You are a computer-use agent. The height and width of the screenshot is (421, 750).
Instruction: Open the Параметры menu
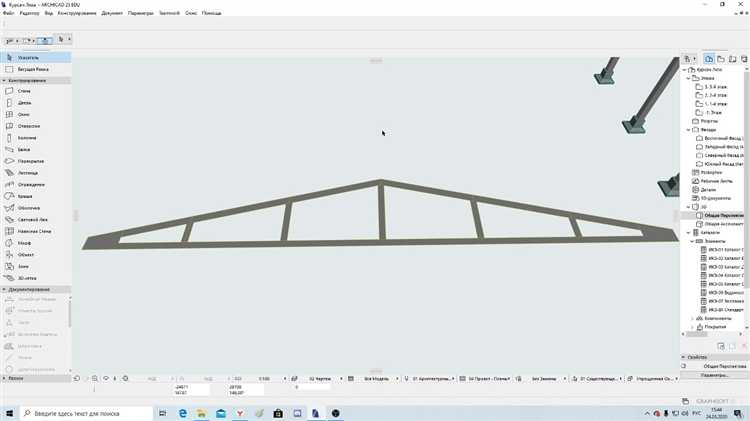(141, 13)
